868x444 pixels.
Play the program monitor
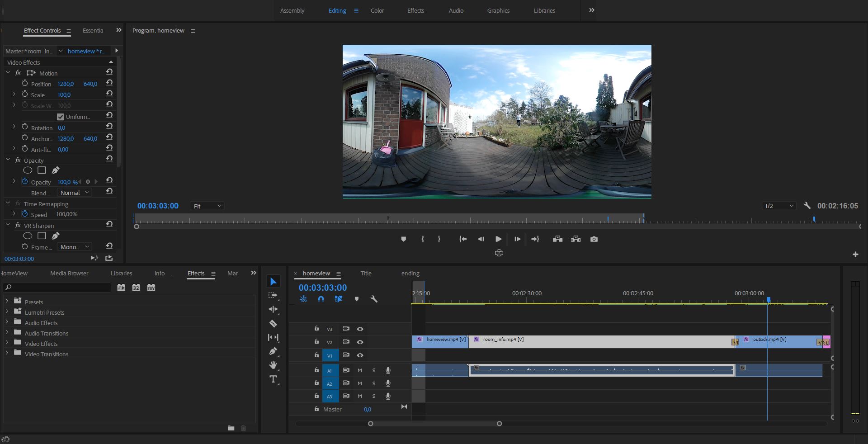click(x=498, y=239)
